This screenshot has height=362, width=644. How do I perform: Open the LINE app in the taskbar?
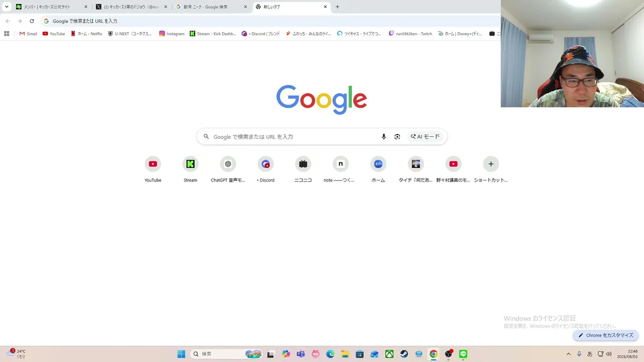pyautogui.click(x=463, y=354)
